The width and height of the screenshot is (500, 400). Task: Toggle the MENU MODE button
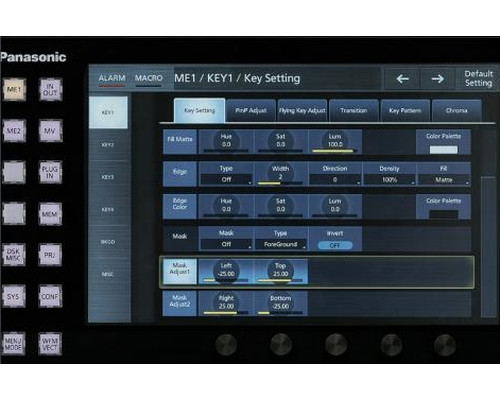click(14, 344)
